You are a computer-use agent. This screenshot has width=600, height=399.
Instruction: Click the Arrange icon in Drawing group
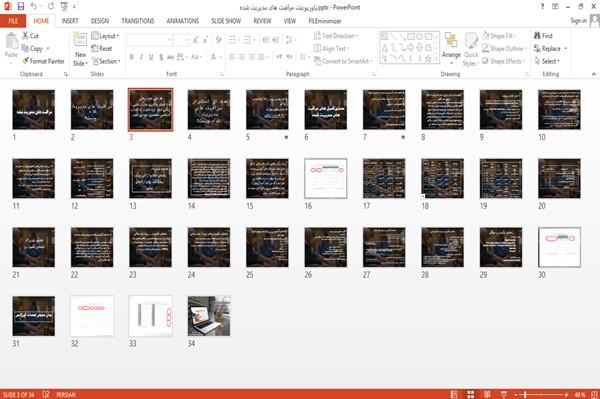[451, 41]
